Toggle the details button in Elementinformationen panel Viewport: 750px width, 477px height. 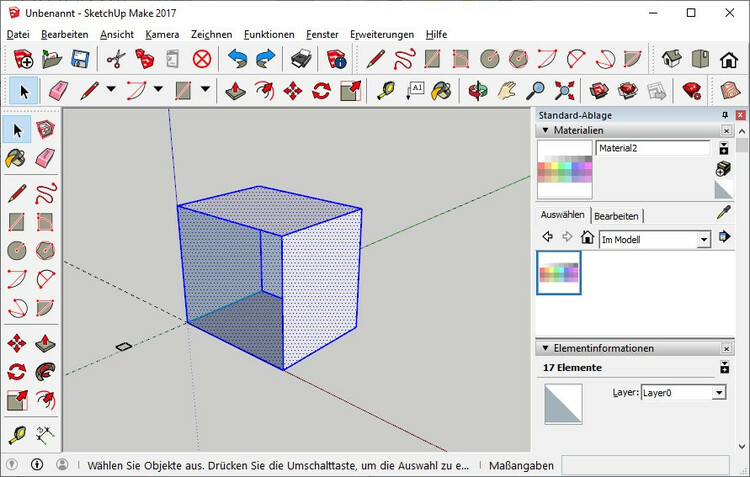[724, 368]
